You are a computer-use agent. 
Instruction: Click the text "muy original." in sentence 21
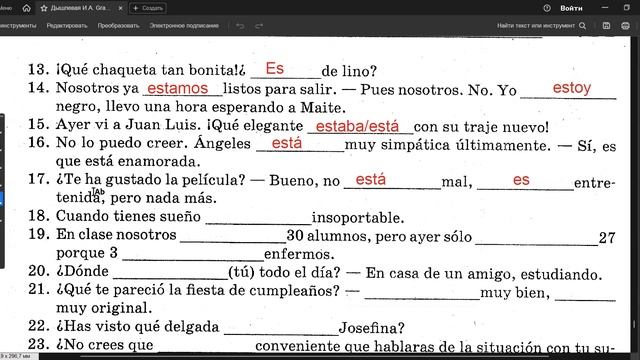(104, 308)
